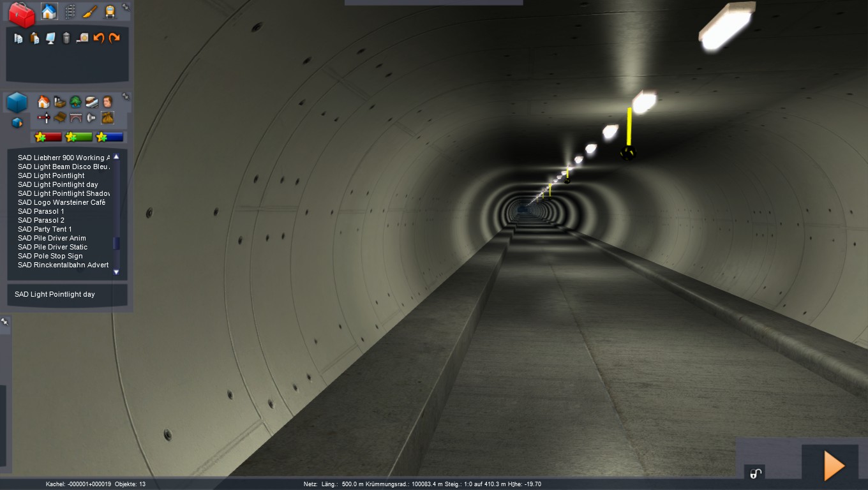Click the orange redo arrow
The image size is (868, 490).
click(114, 38)
